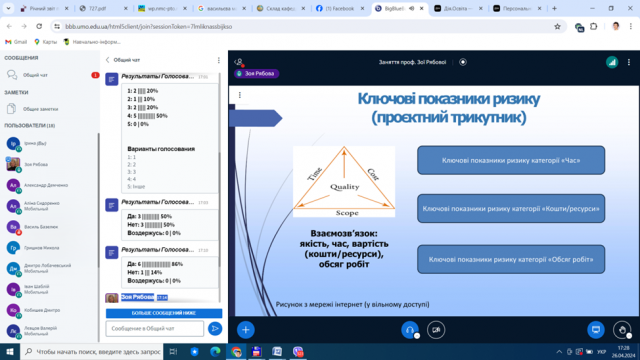Mute tab audio on BigBlueButton tab

coord(411,8)
